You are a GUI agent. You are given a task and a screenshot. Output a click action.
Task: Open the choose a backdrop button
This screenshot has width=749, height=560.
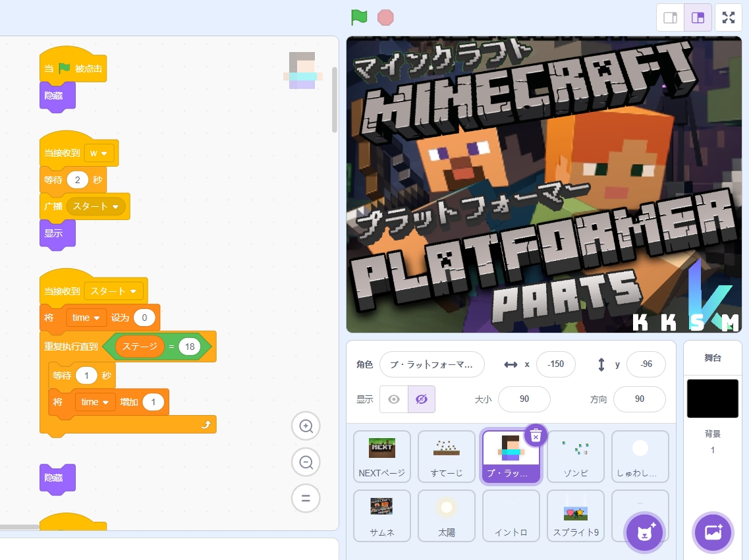click(713, 532)
